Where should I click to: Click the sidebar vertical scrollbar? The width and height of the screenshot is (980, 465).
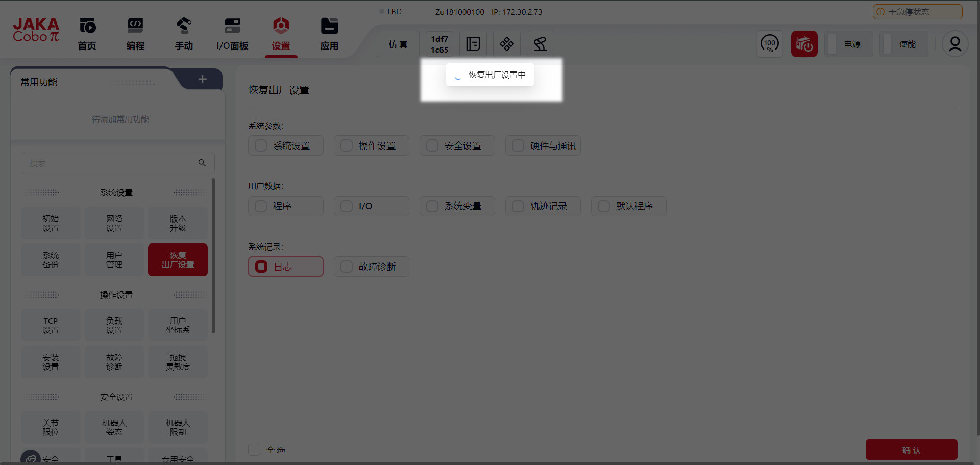(x=213, y=255)
